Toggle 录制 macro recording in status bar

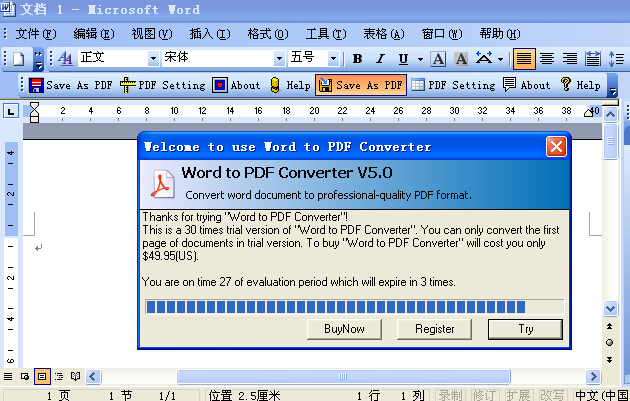tap(449, 395)
